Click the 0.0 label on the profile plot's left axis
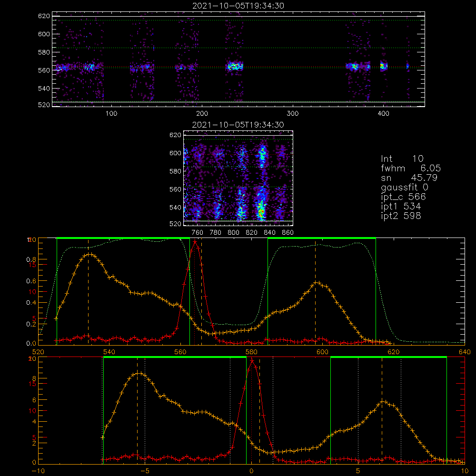Screen dimensions: 476x476 coord(31,343)
